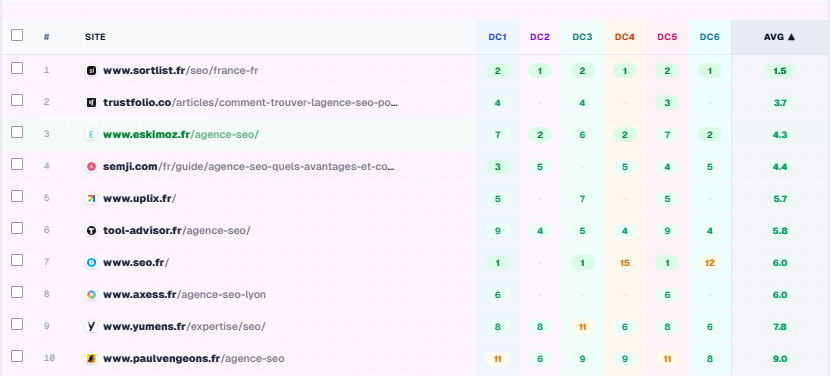Click the DC1 rank 11 in paulvengeons.fr row

(x=498, y=359)
